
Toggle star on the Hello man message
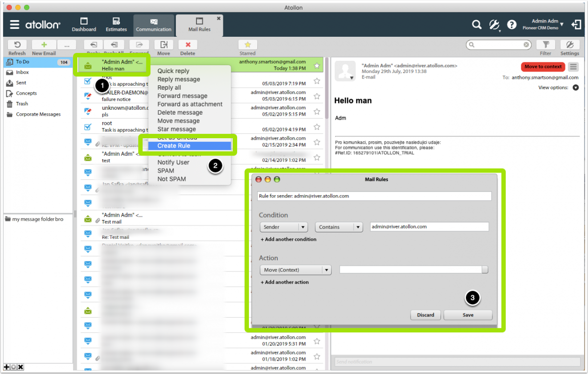317,66
